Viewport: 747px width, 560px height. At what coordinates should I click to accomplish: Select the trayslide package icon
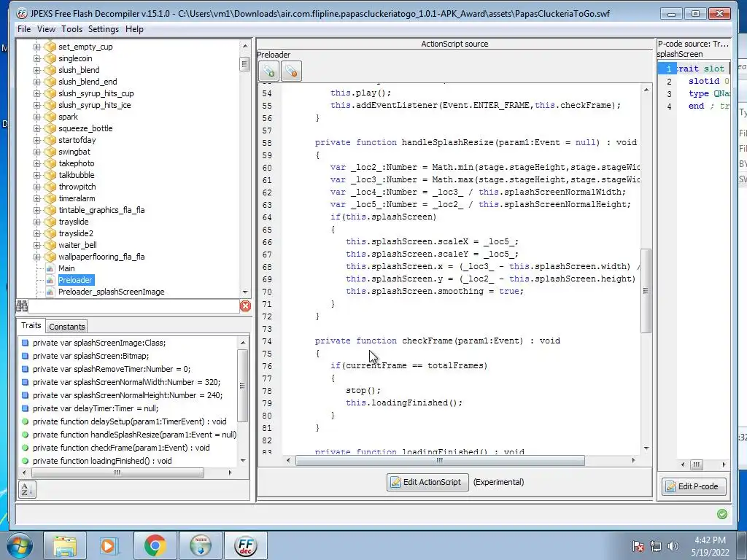click(x=50, y=222)
